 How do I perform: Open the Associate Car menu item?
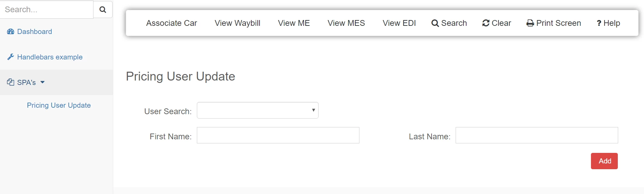[171, 23]
